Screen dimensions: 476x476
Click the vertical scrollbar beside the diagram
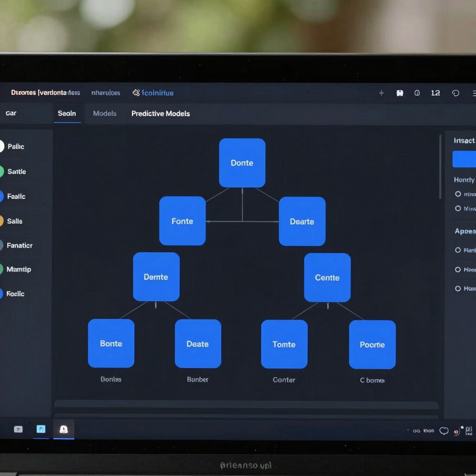coord(440,167)
